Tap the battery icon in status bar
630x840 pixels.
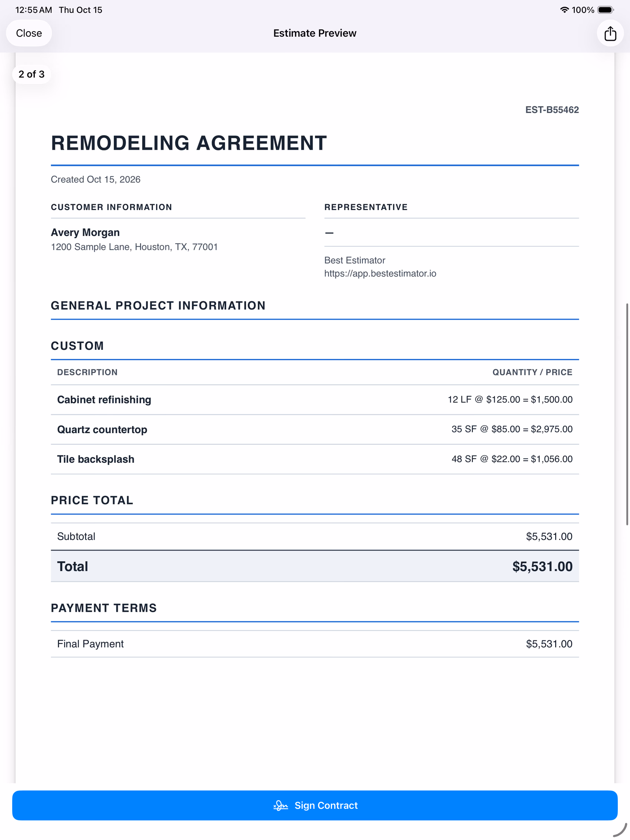tap(606, 10)
